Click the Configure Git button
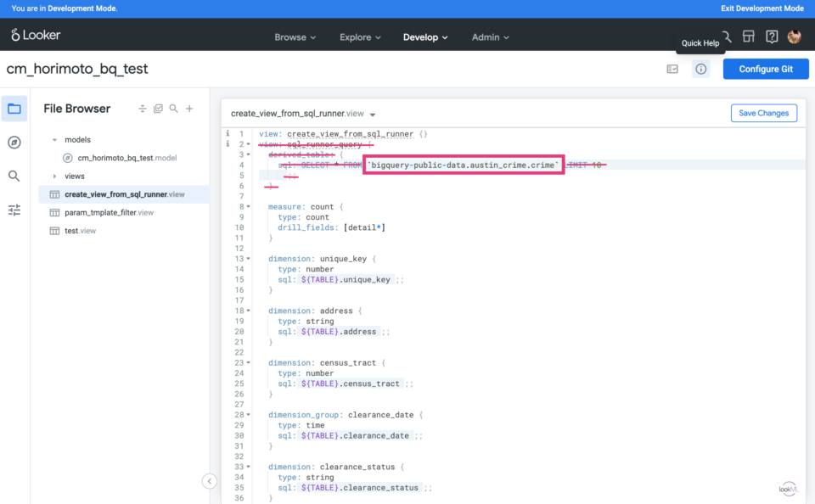This screenshot has width=815, height=504. point(765,70)
